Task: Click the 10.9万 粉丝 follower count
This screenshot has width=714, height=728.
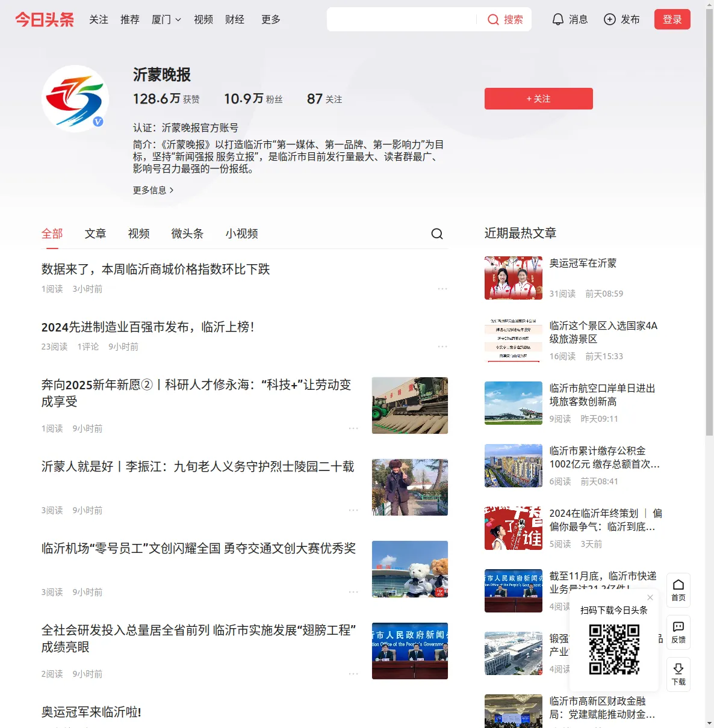Action: [x=253, y=99]
